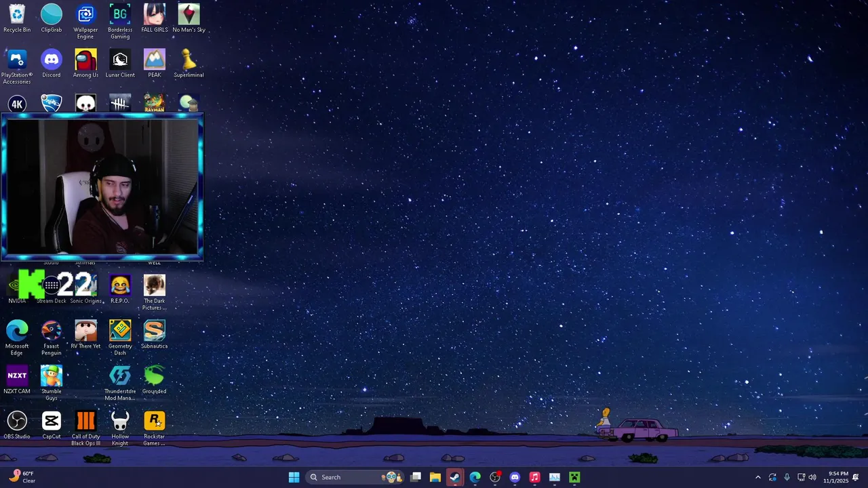Select the Subnautica desktop icon
Screen dimensions: 868x488
155,335
